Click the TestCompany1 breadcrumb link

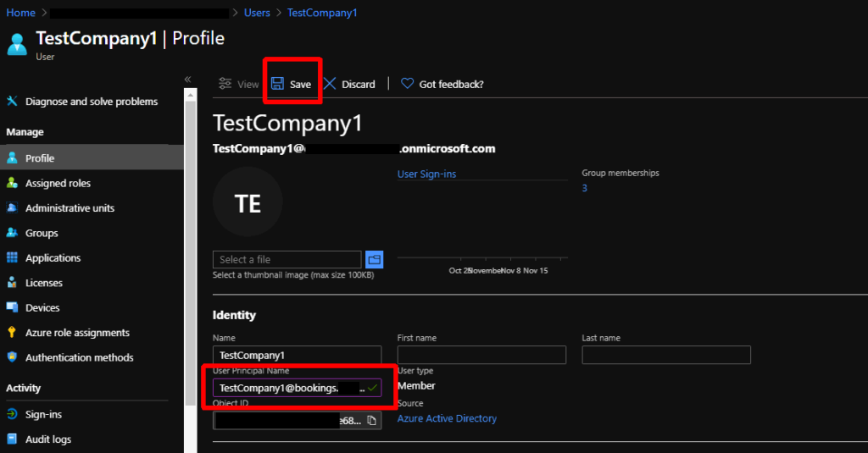coord(322,13)
